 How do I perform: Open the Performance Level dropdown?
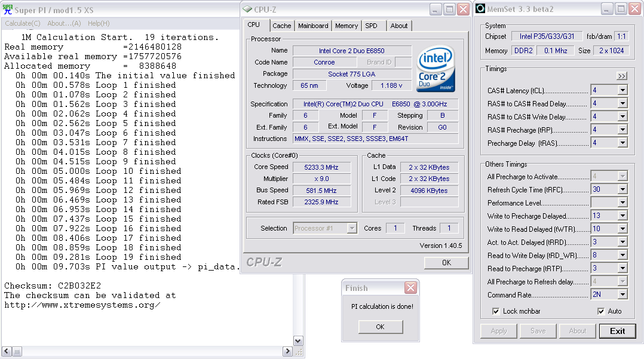point(622,202)
